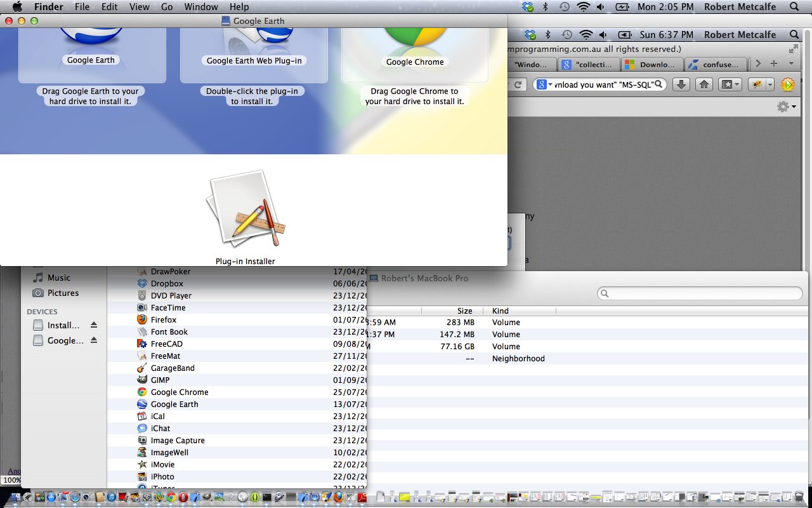Image resolution: width=812 pixels, height=508 pixels.
Task: Select the Firefox app in the list
Action: click(163, 320)
